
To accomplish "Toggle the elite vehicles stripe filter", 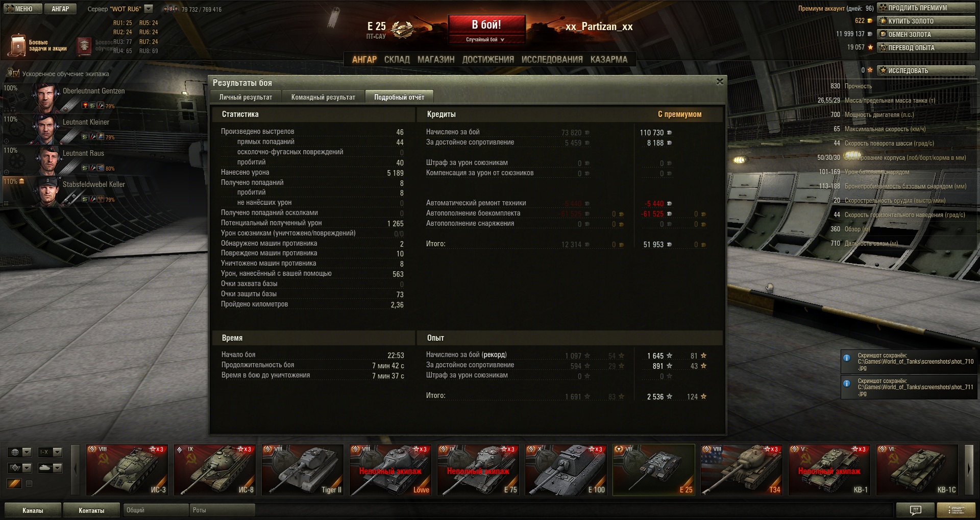I will tap(14, 483).
